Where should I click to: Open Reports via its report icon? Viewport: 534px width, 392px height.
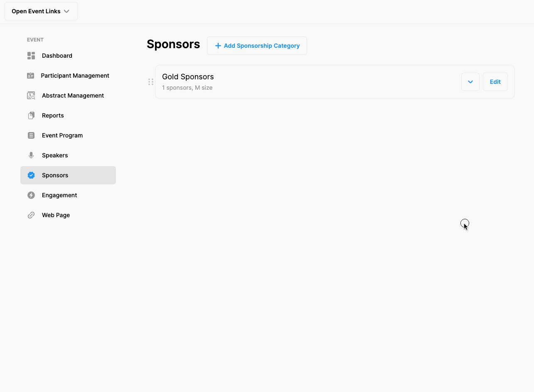pos(31,115)
